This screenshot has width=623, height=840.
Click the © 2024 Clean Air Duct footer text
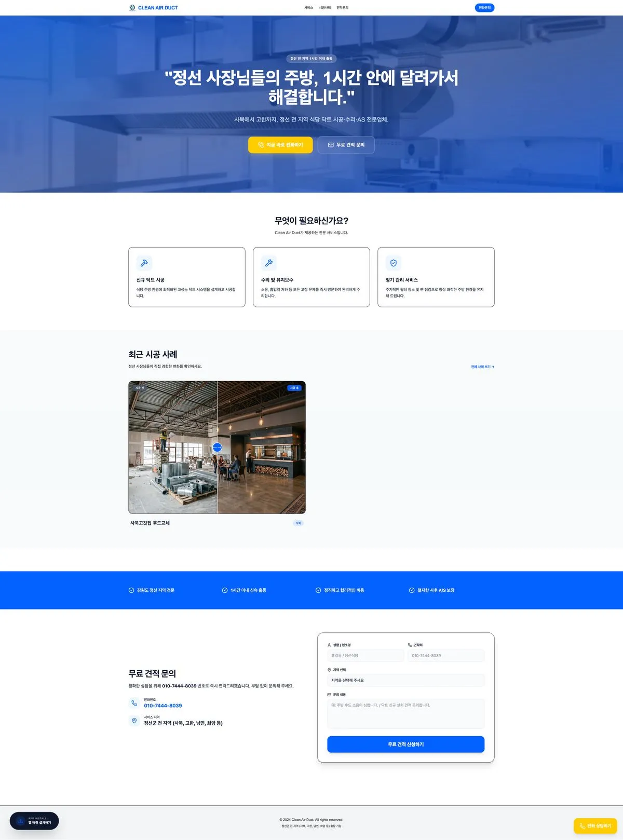point(311,820)
